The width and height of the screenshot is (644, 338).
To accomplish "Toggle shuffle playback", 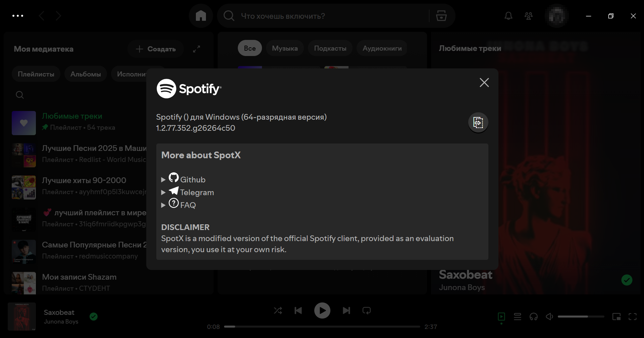I will [x=278, y=311].
